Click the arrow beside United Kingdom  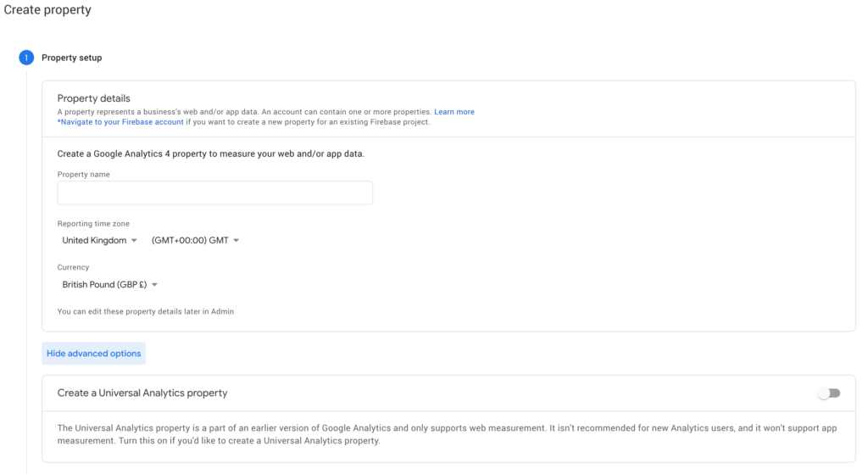pyautogui.click(x=134, y=240)
